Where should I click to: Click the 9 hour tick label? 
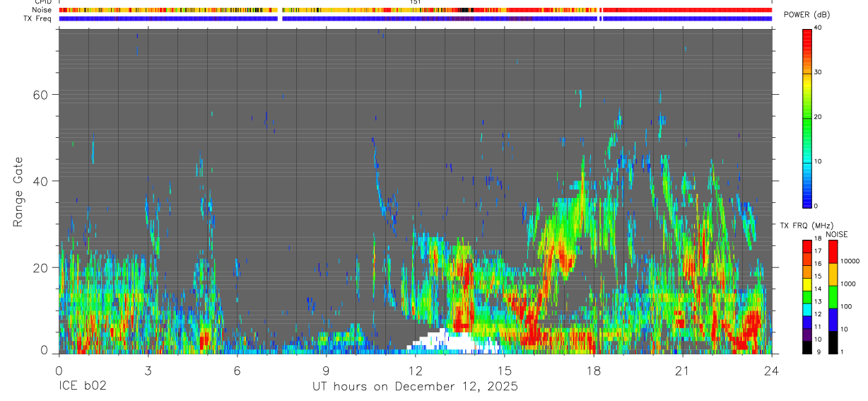click(x=326, y=370)
